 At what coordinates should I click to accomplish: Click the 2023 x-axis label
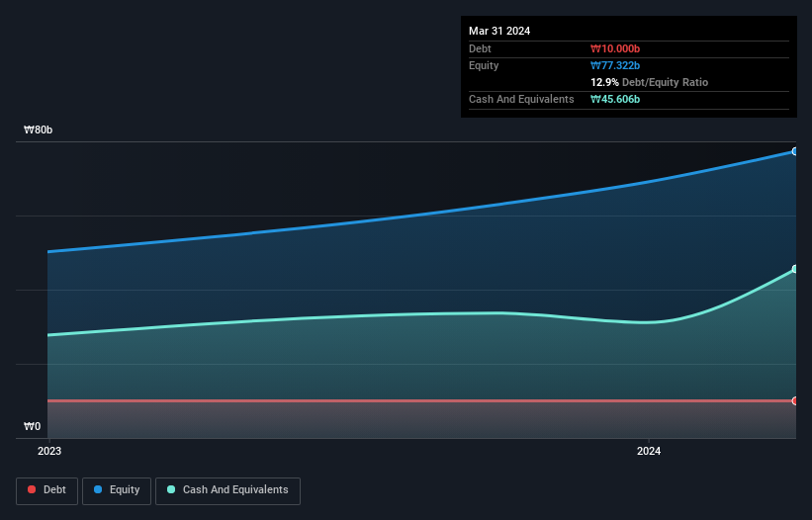pos(49,451)
